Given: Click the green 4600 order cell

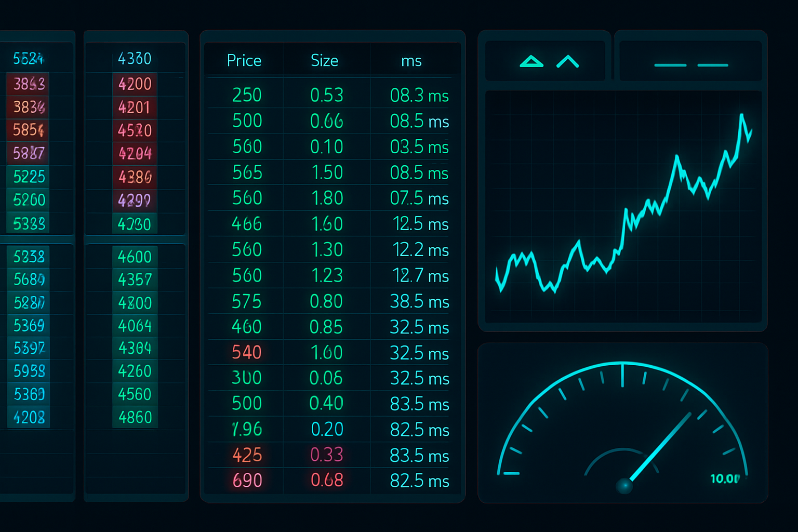Looking at the screenshot, I should point(135,257).
